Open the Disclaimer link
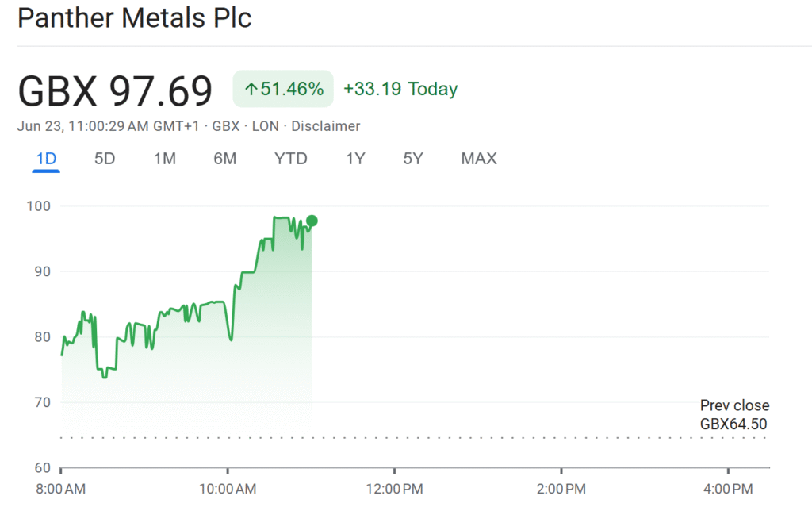812x507 pixels. [326, 126]
